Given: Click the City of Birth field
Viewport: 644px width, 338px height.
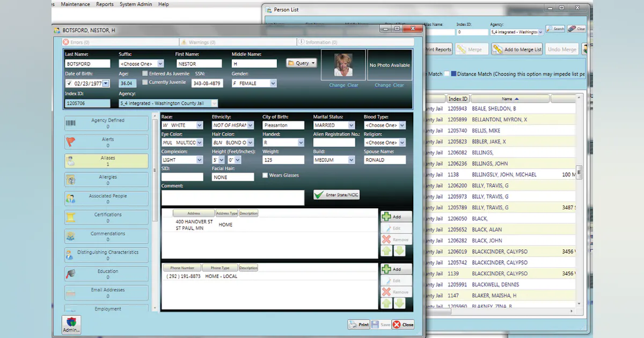Looking at the screenshot, I should pyautogui.click(x=283, y=126).
